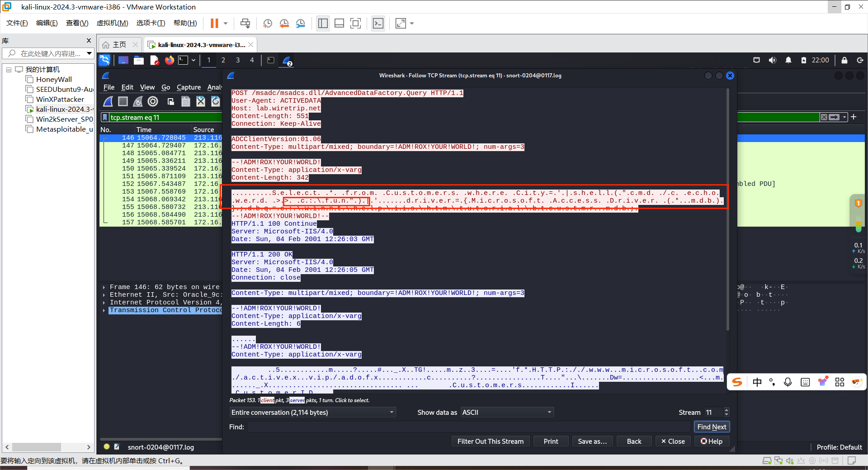Screen dimensions: 868x470
Task: Open the snapshot manager wrench-clock icon
Action: (301, 23)
